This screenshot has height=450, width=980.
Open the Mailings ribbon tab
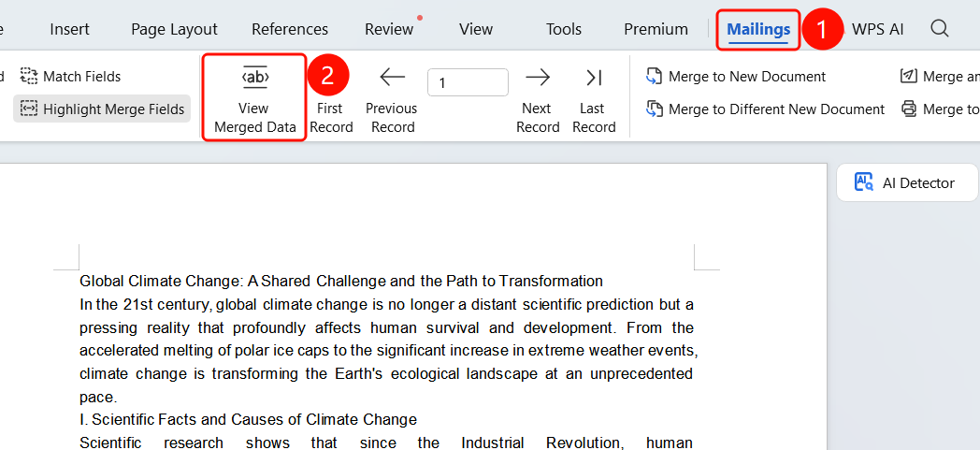point(758,29)
